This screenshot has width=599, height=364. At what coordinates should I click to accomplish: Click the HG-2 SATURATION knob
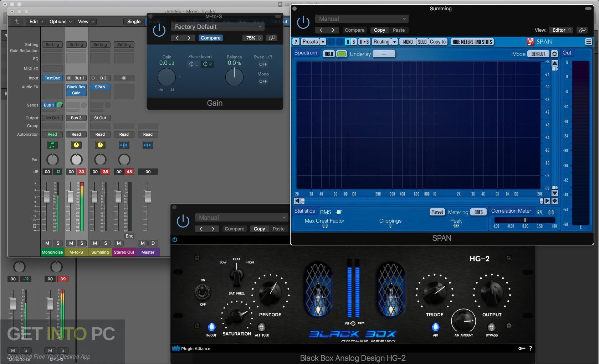236,316
